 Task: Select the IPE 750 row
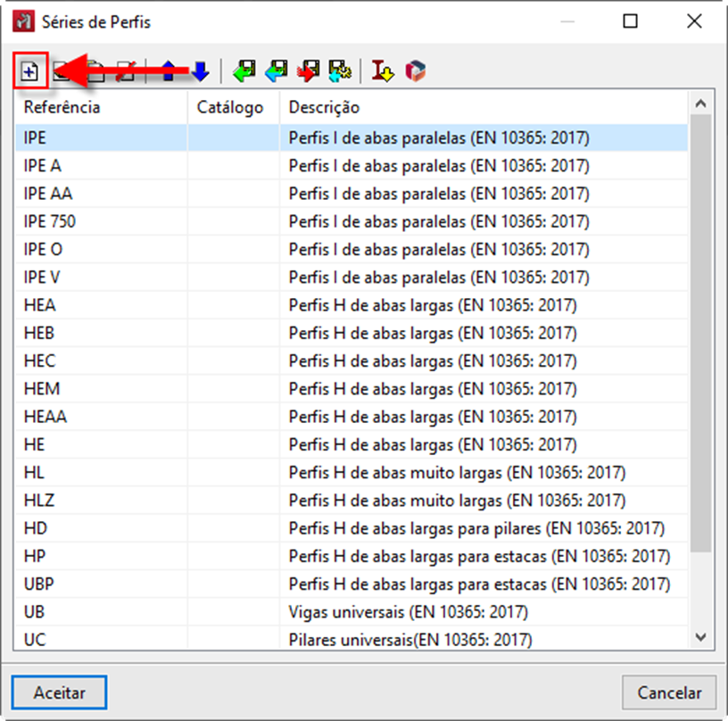click(x=352, y=221)
